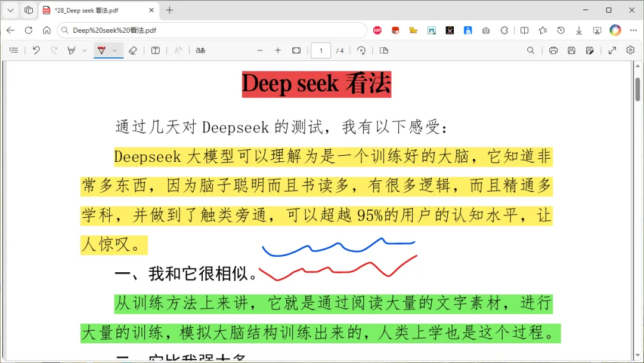This screenshot has width=644, height=363.
Task: Click the line 通过几天对 Deepseek 的测试
Action: pyautogui.click(x=280, y=127)
